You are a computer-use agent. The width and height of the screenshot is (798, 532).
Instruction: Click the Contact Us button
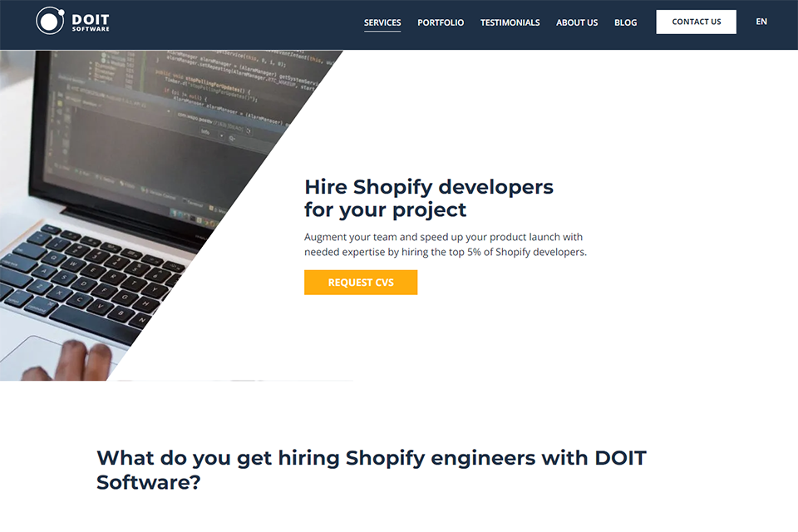click(696, 22)
